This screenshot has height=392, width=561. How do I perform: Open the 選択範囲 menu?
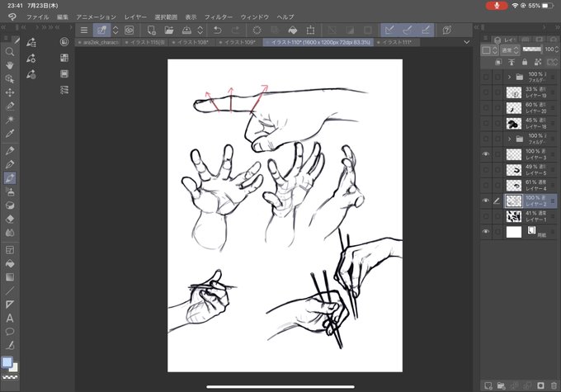click(166, 17)
